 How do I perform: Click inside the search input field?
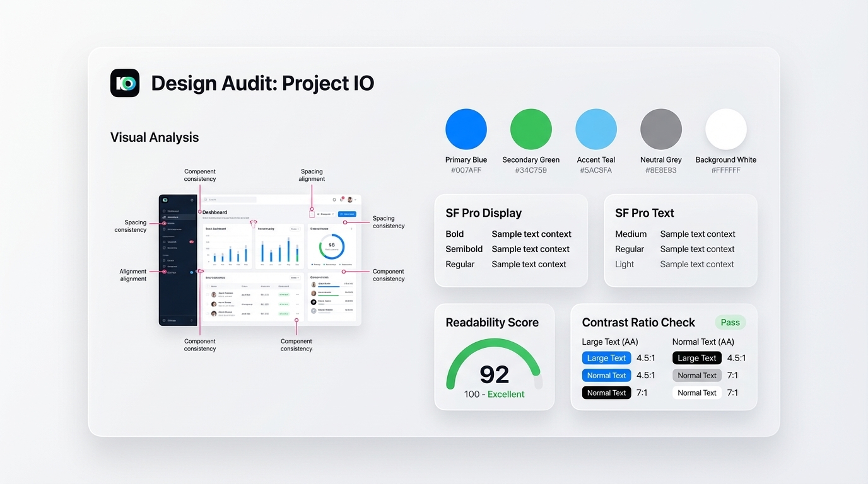point(232,200)
